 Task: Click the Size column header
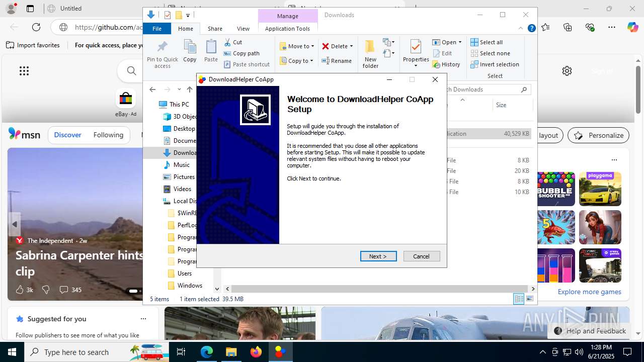512,105
